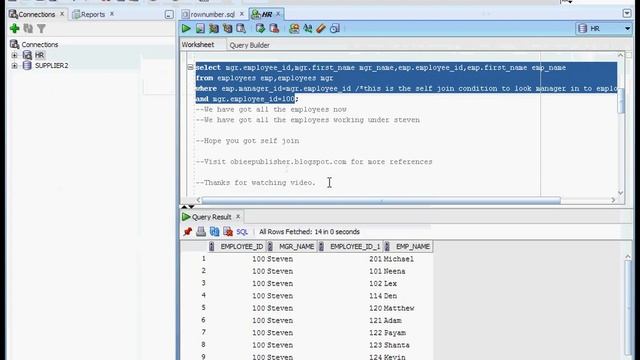Minimize the Connections panel
The height and width of the screenshot is (360, 640).
click(169, 15)
